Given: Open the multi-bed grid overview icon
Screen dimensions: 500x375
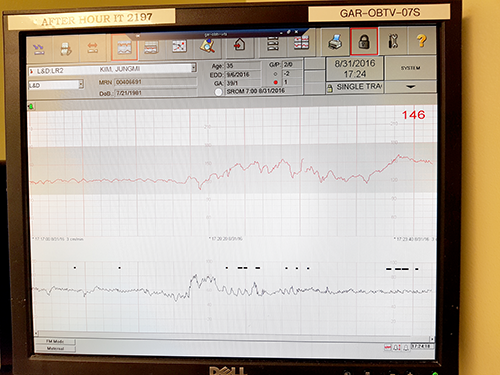Looking at the screenshot, I should (301, 43).
